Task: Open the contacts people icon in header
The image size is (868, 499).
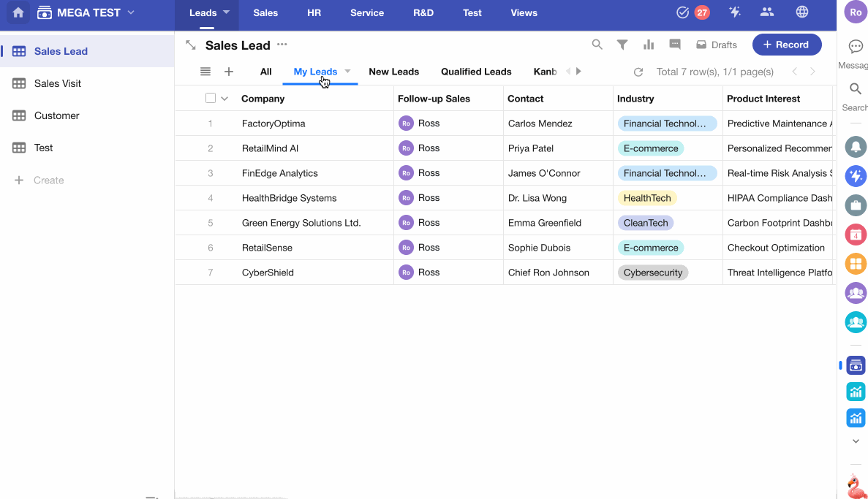Action: (x=767, y=12)
